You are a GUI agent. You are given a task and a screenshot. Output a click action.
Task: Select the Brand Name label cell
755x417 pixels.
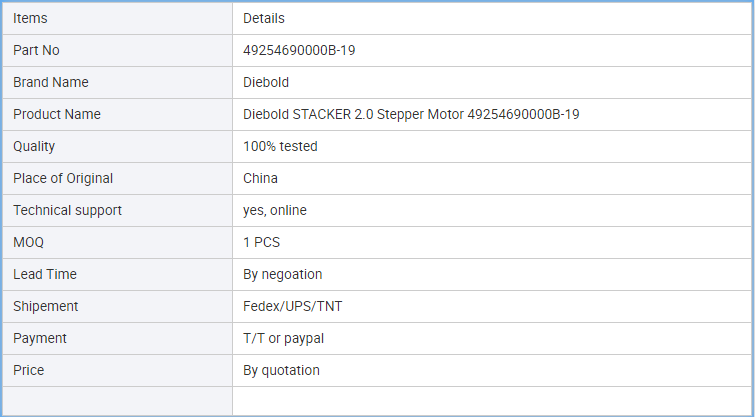pos(51,82)
